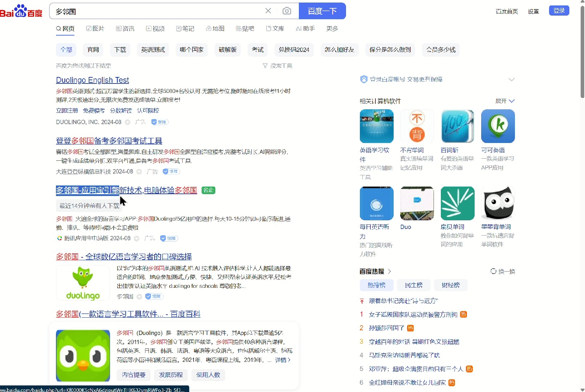The width and height of the screenshot is (585, 392).
Task: Clear the search box with X icon
Action: click(x=268, y=11)
